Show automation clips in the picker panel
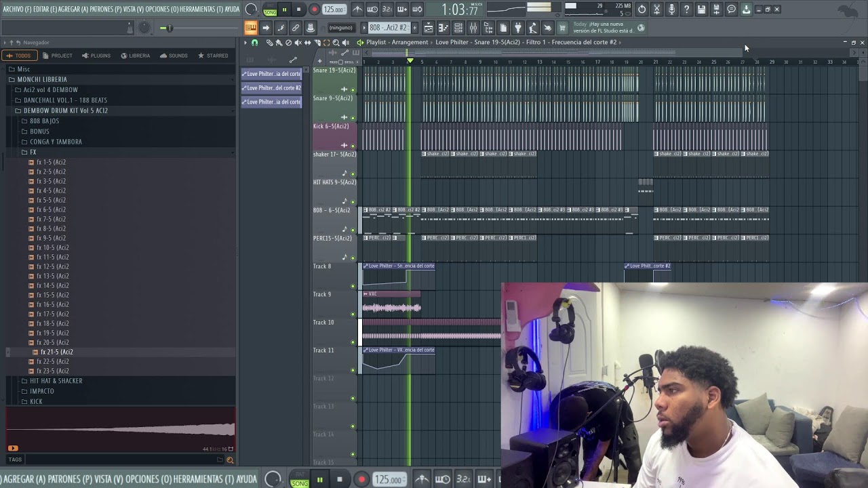 (x=293, y=60)
